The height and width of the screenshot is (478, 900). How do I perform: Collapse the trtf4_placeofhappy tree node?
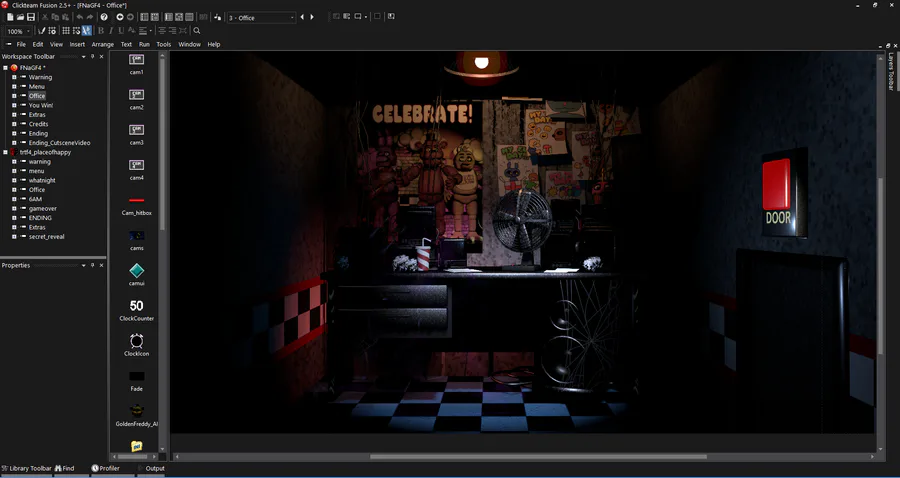point(5,153)
